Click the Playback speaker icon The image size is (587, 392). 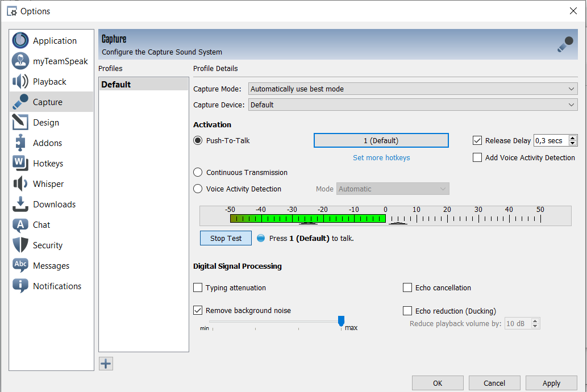pos(20,81)
